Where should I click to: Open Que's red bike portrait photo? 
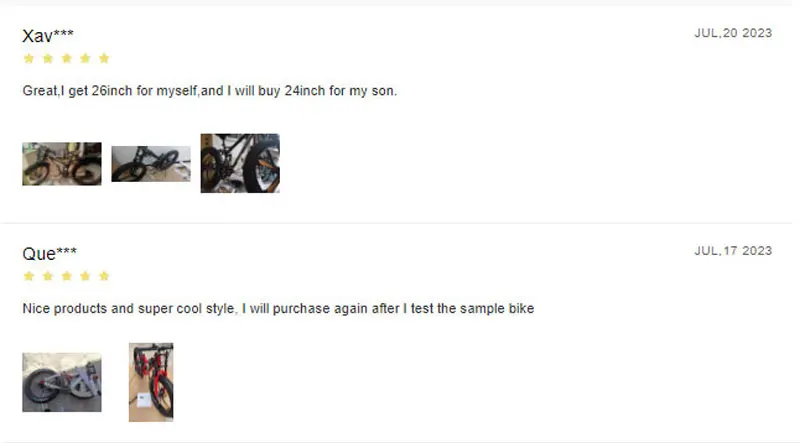pyautogui.click(x=151, y=382)
